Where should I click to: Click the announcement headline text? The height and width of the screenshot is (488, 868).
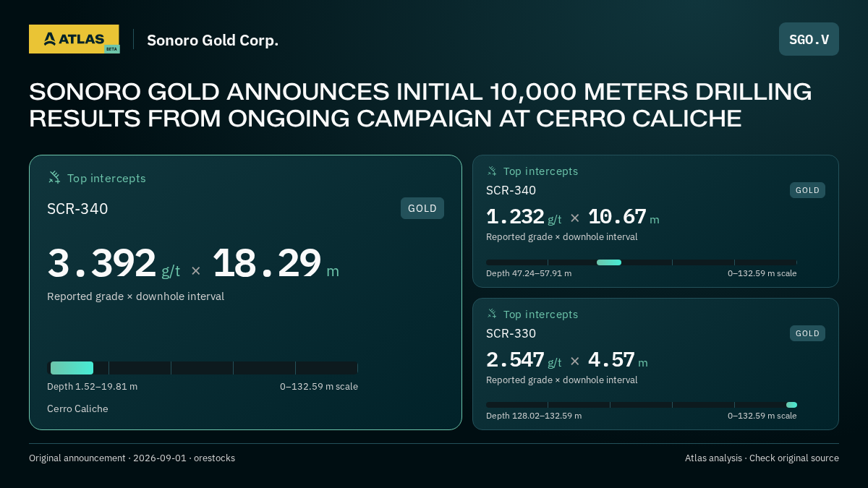[420, 105]
